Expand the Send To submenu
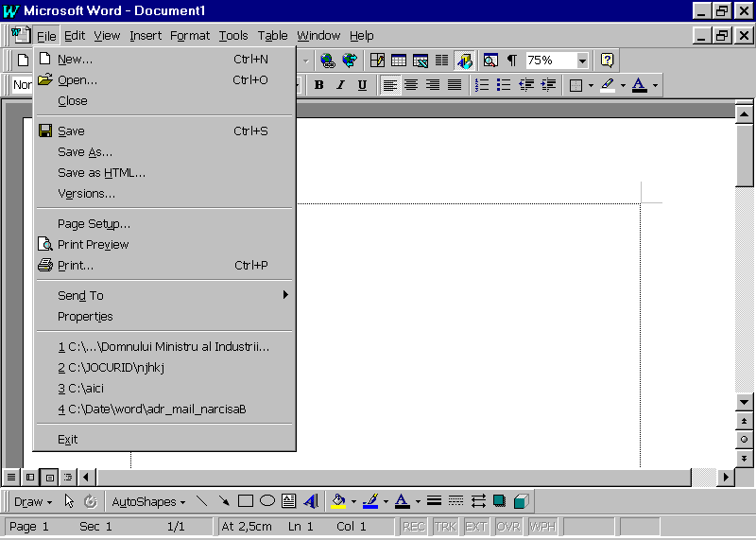The height and width of the screenshot is (540, 756). 164,295
